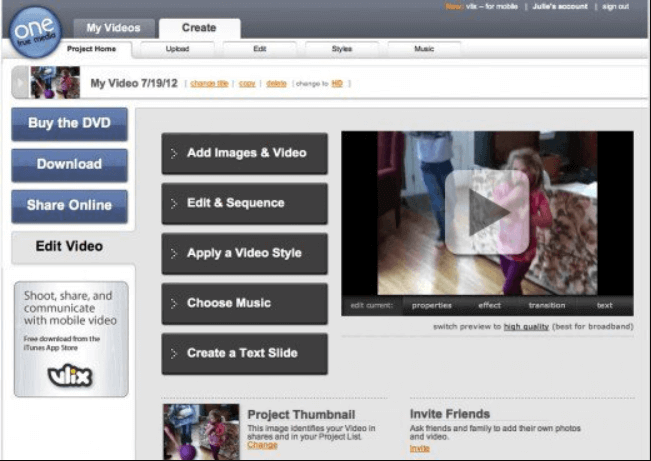Screen dimensions: 651x461
Task: Open the Music sub-tab
Action: pos(424,48)
